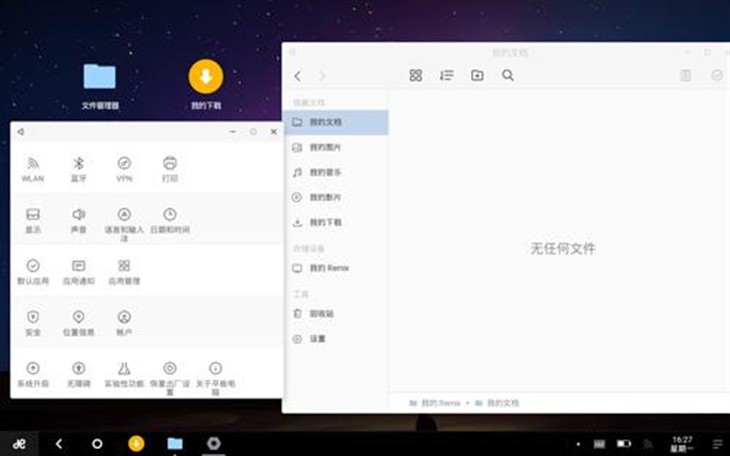The height and width of the screenshot is (456, 730).
Task: Maximize the settings window
Action: click(x=253, y=132)
